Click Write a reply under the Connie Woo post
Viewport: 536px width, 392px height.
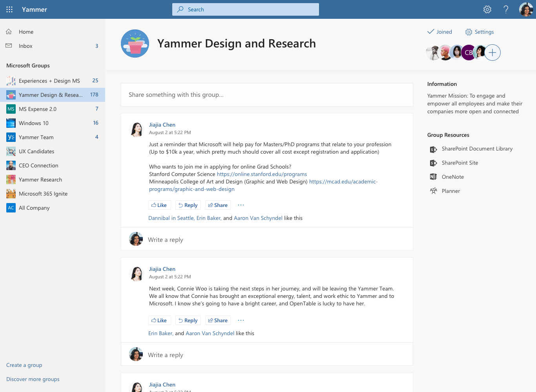click(267, 354)
